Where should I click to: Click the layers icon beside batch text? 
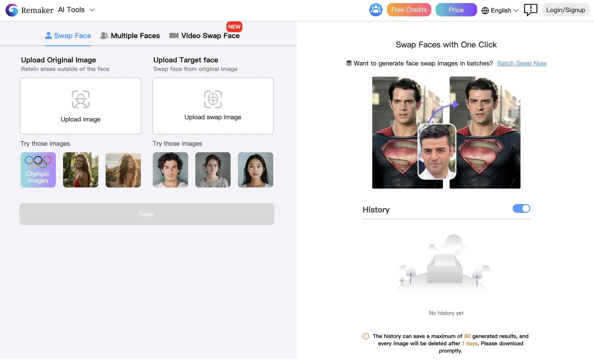tap(349, 63)
